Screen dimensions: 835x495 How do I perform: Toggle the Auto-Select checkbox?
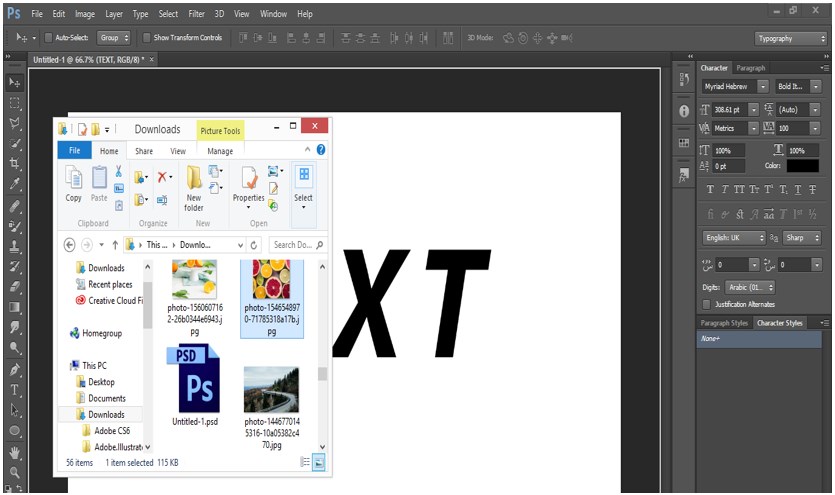click(48, 37)
